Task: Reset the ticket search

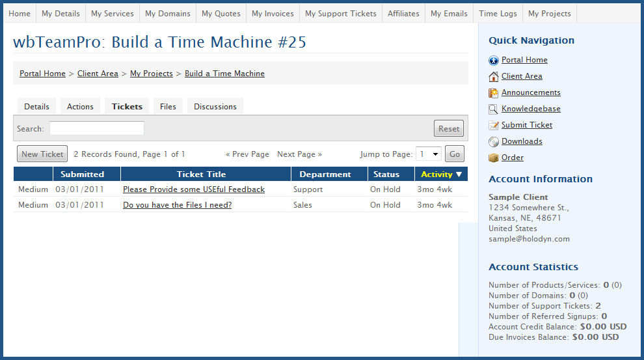Action: [x=448, y=129]
